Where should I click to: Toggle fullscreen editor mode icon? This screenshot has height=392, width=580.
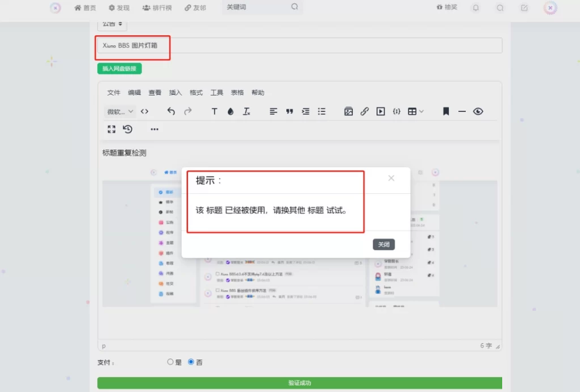pos(111,129)
